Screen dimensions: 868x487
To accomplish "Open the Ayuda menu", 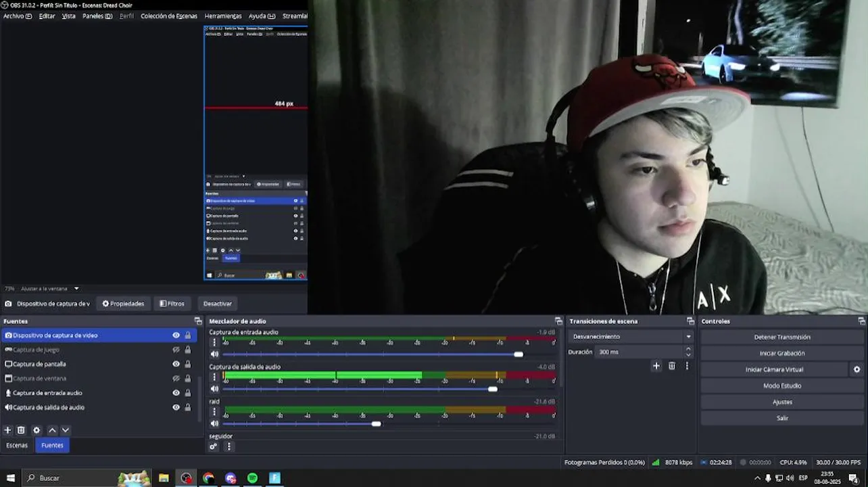I will (x=262, y=16).
